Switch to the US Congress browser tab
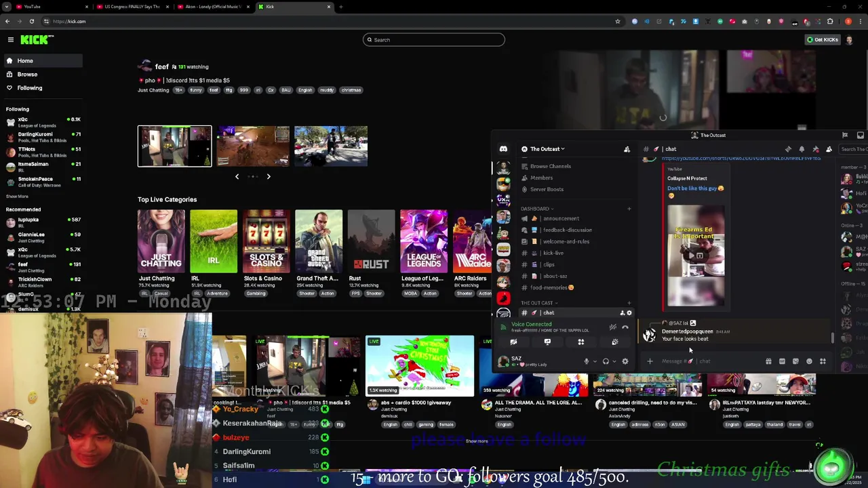This screenshot has width=868, height=488. pos(132,7)
